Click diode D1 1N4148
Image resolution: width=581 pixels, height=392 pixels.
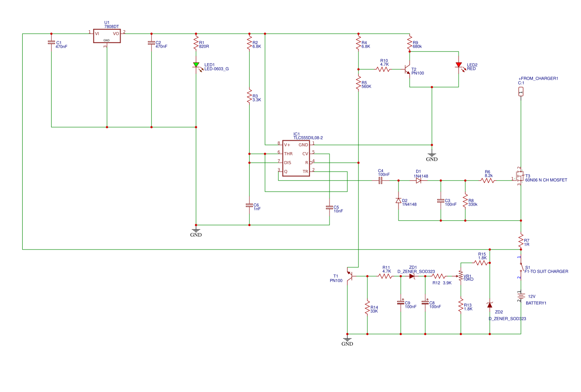(418, 181)
